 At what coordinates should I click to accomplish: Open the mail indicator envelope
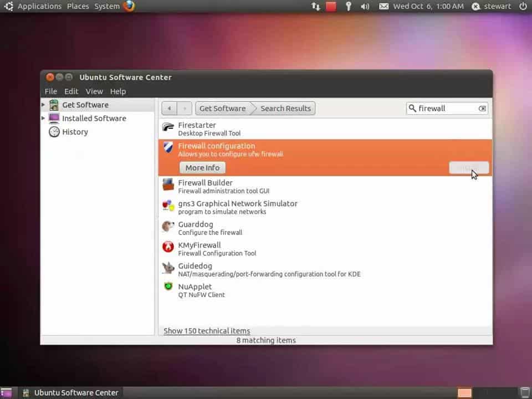point(383,7)
